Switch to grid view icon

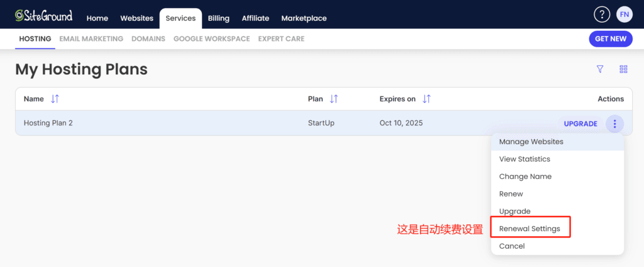tap(623, 69)
